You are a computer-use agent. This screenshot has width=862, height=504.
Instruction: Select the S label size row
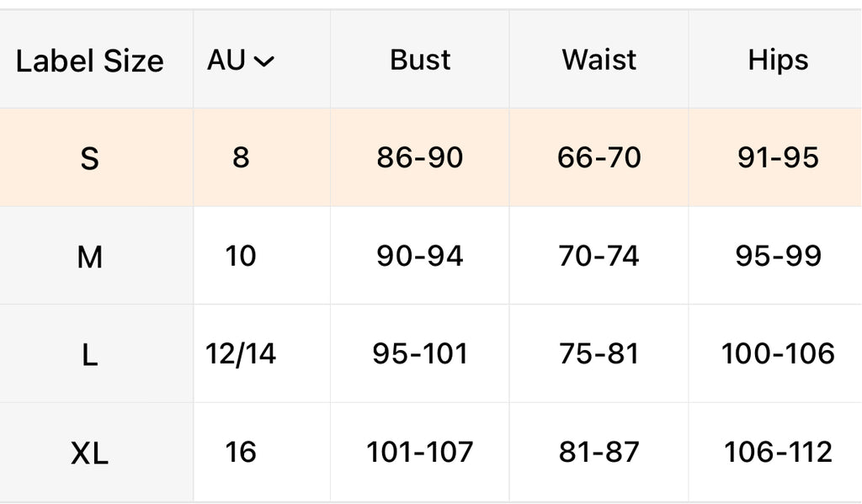point(89,158)
